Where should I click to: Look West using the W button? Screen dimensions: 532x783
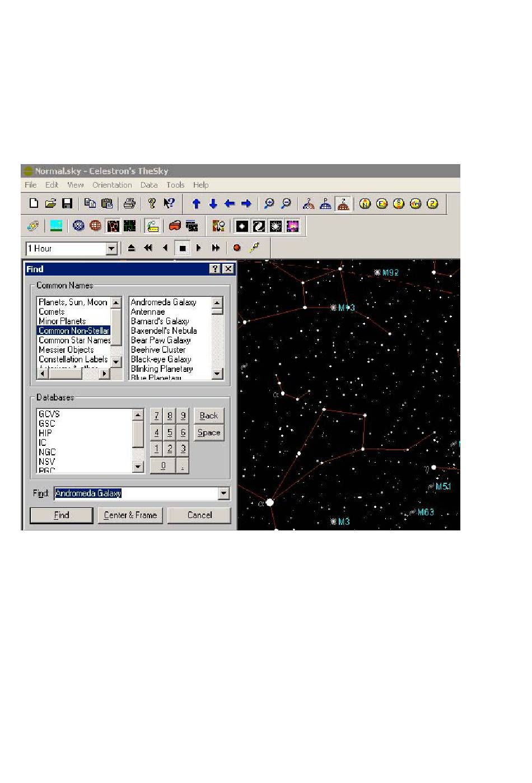[x=415, y=203]
